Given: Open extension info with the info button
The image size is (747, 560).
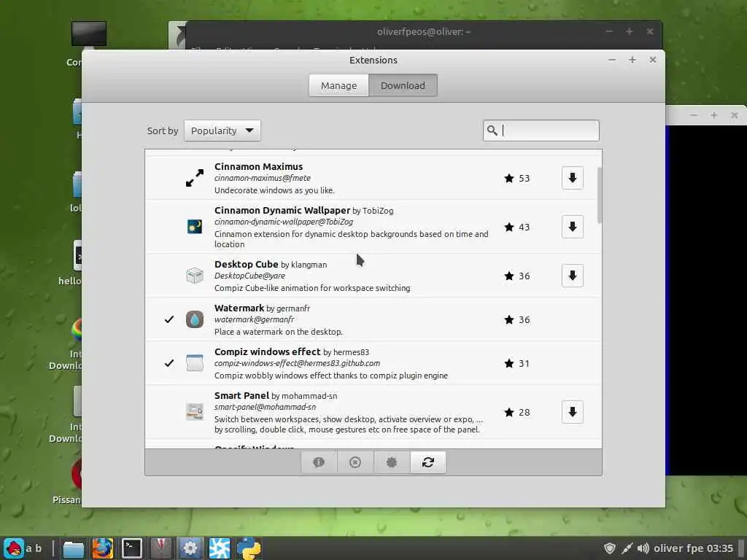Looking at the screenshot, I should pos(319,462).
